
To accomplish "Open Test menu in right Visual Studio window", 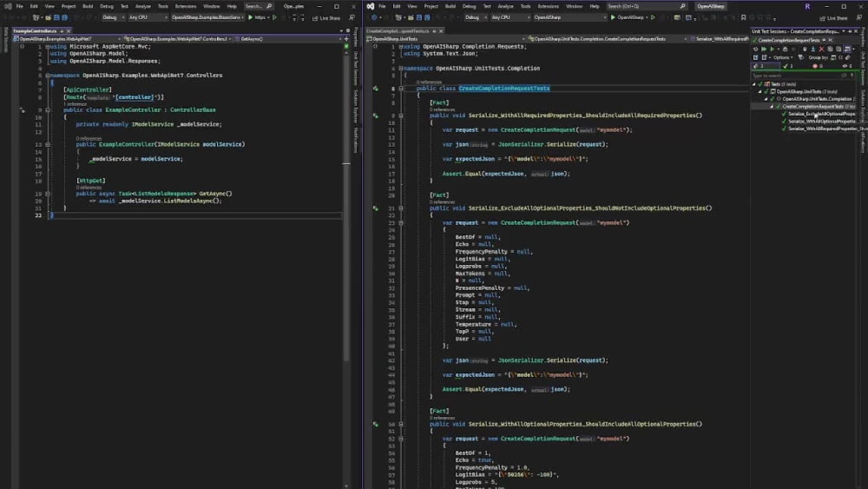I will coord(487,6).
